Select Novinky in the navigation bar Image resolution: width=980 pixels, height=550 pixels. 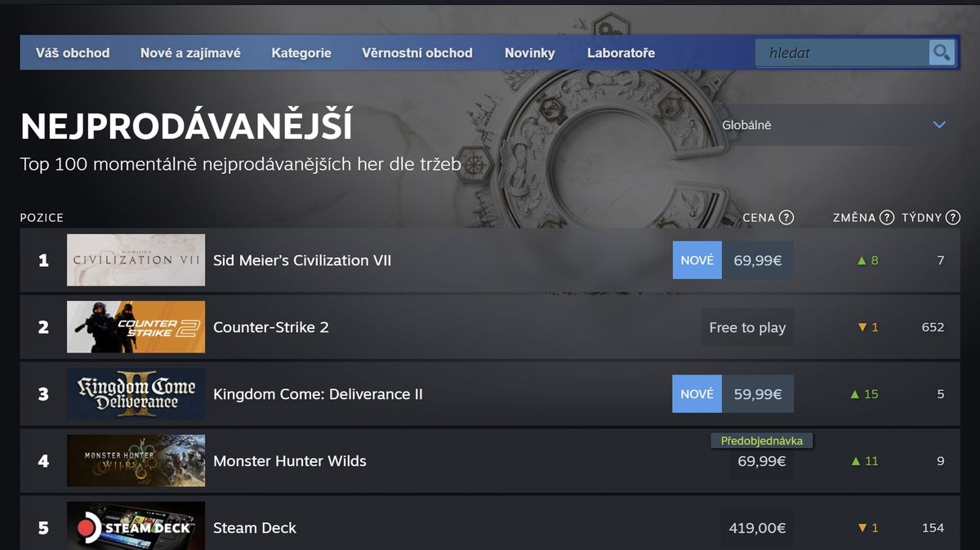pyautogui.click(x=529, y=52)
